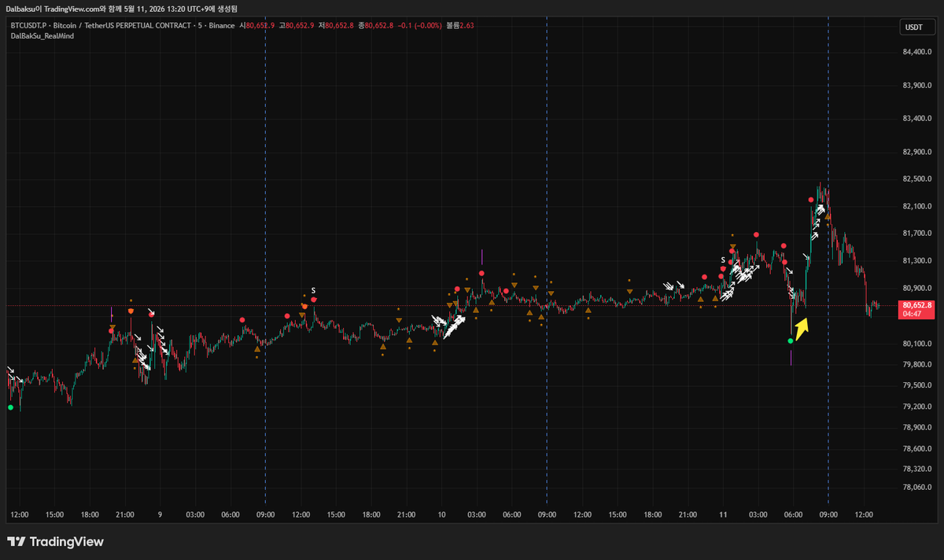Screen dimensions: 944x560
Task: Click the close value 종80,652.8
Action: (375, 25)
